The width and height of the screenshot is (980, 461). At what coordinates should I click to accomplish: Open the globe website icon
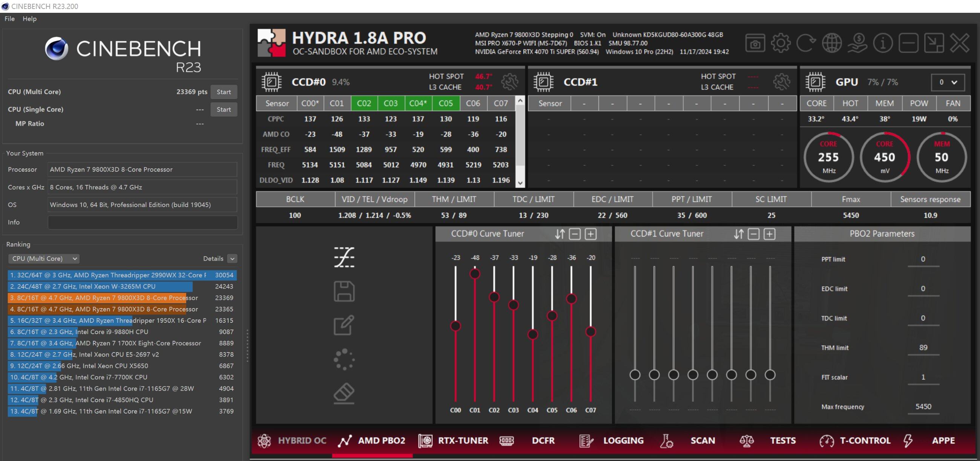[x=831, y=43]
